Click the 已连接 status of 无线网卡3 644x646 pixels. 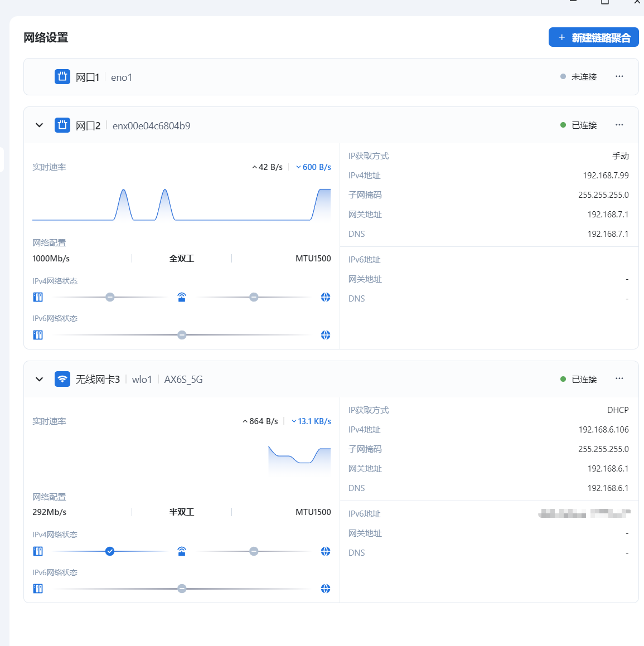(579, 379)
